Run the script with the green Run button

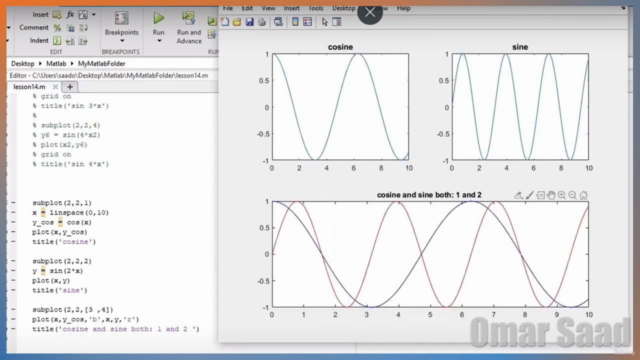click(x=158, y=18)
